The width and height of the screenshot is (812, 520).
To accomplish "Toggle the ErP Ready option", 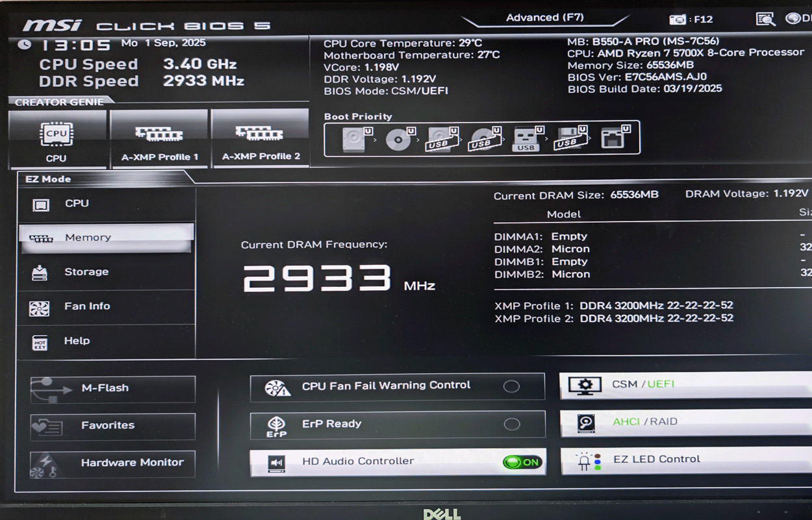I will (x=512, y=424).
